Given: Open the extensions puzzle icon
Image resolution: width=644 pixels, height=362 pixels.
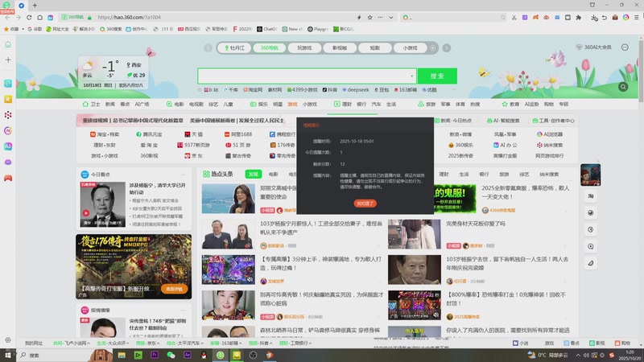Looking at the screenshot, I should point(579,18).
